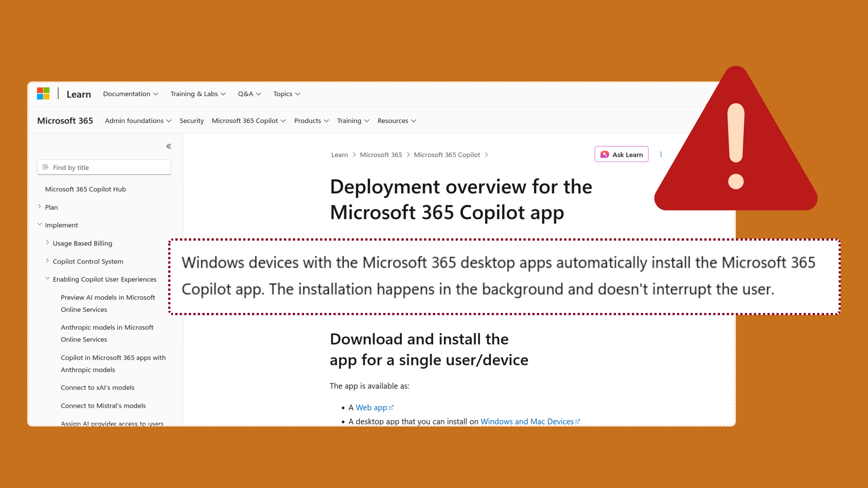Open the Microsoft 365 breadcrumb link
868x488 pixels.
381,155
